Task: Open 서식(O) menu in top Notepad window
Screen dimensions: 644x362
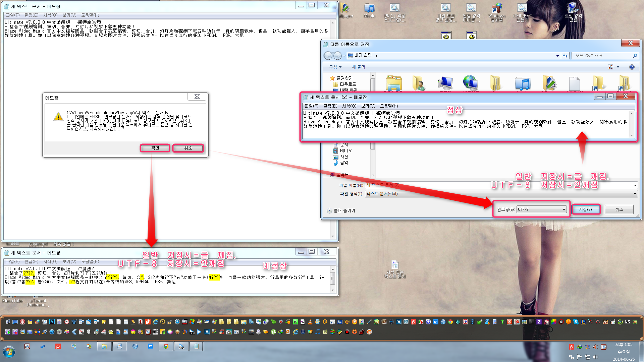Action: pos(50,15)
